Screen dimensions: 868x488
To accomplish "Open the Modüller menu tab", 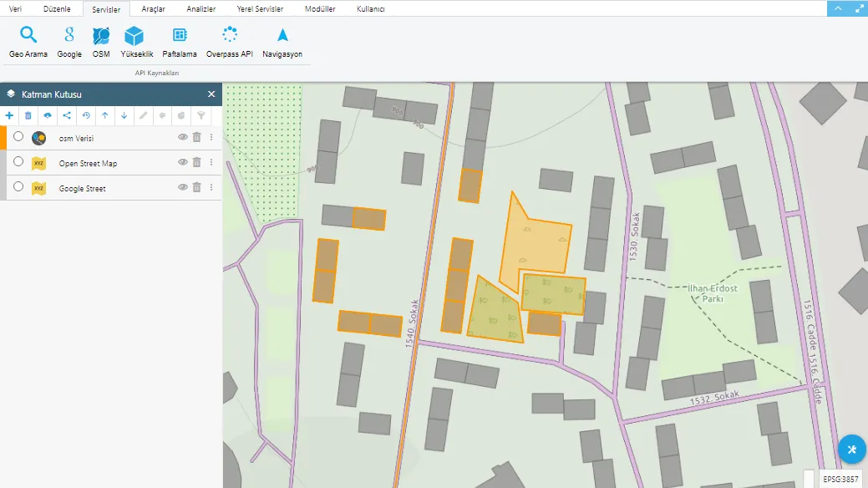I will (320, 9).
